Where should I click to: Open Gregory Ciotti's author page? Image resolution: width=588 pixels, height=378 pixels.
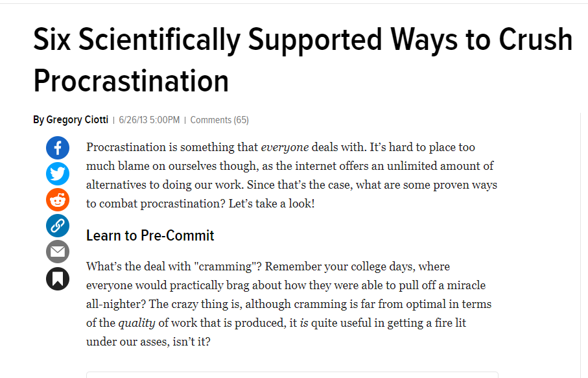click(77, 120)
